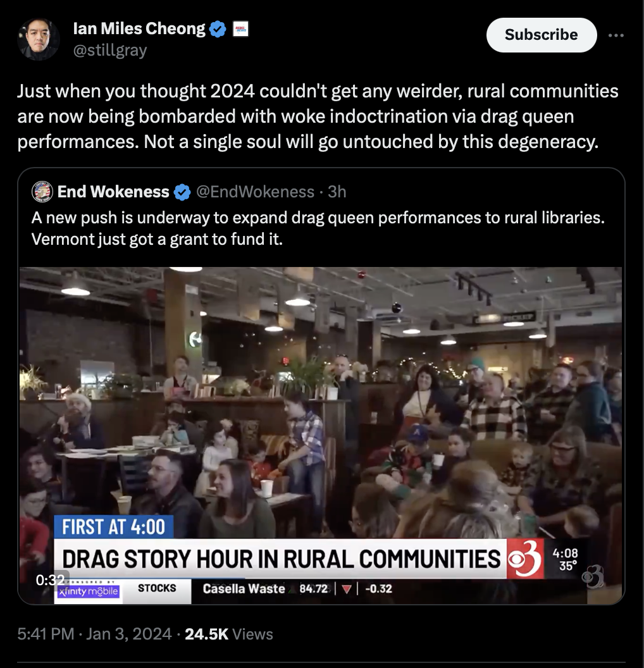Open the 5:41 PM Jan 3, 2024 timestamp
Viewport: 644px width, 668px height.
click(x=94, y=634)
